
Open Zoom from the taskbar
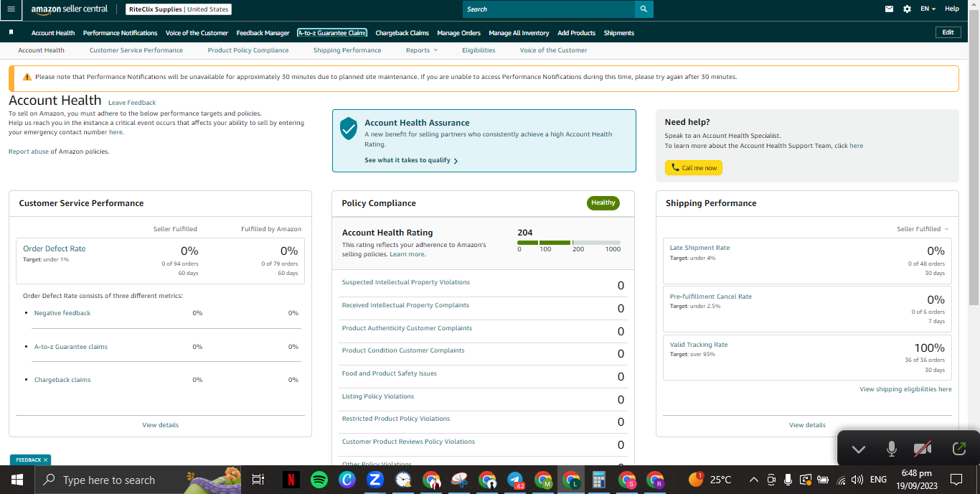click(x=374, y=480)
